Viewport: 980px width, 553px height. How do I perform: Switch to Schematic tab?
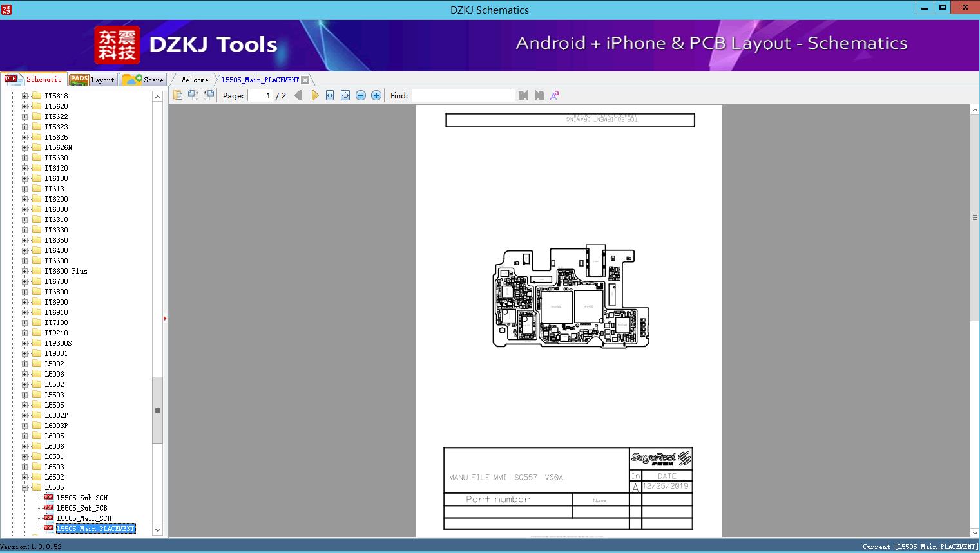(x=34, y=79)
